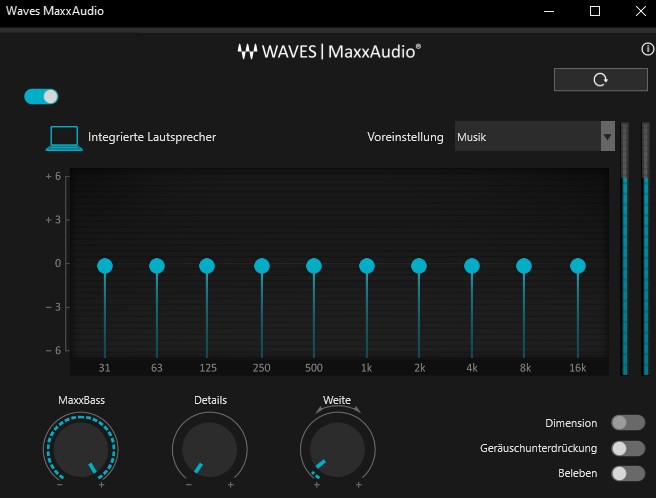Select the 31 Hz equalizer slider handle
Viewport: 656px width, 498px height.
(x=105, y=266)
